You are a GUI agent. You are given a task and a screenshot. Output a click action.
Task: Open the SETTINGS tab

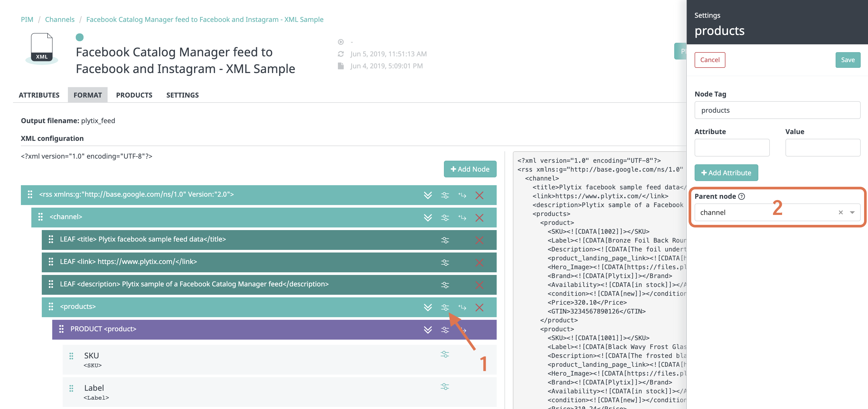[182, 95]
